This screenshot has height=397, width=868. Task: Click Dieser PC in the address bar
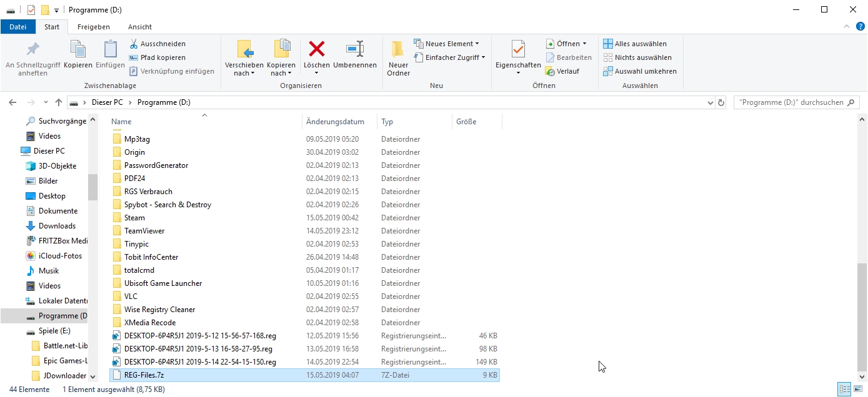click(x=107, y=102)
